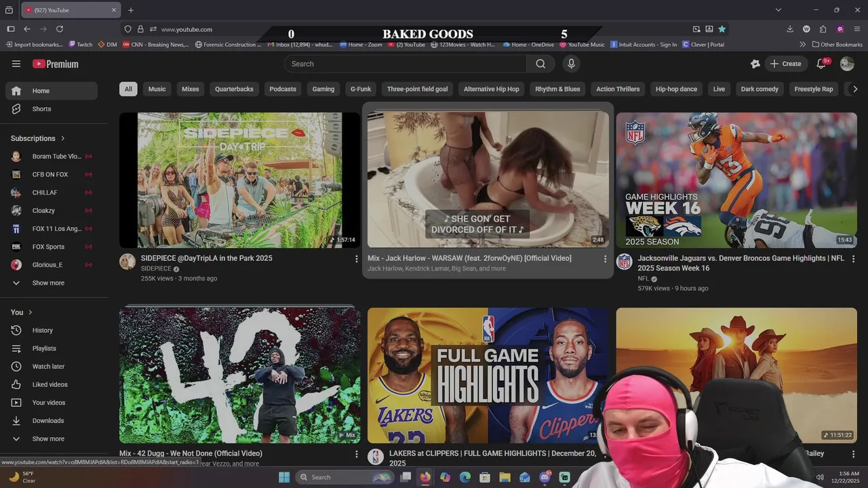Open History in sidebar

[52, 331]
